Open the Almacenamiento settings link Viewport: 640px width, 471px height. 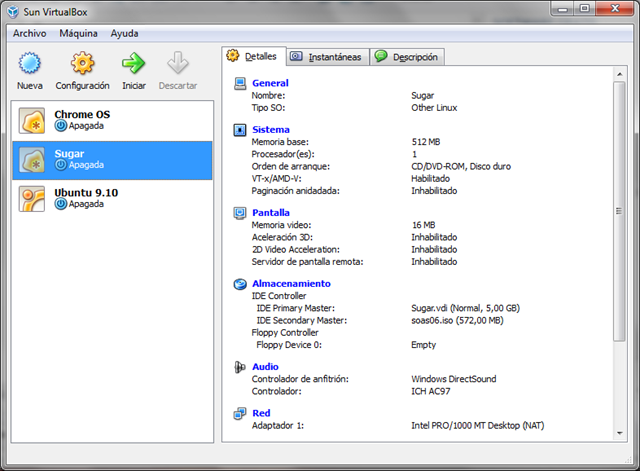click(291, 284)
